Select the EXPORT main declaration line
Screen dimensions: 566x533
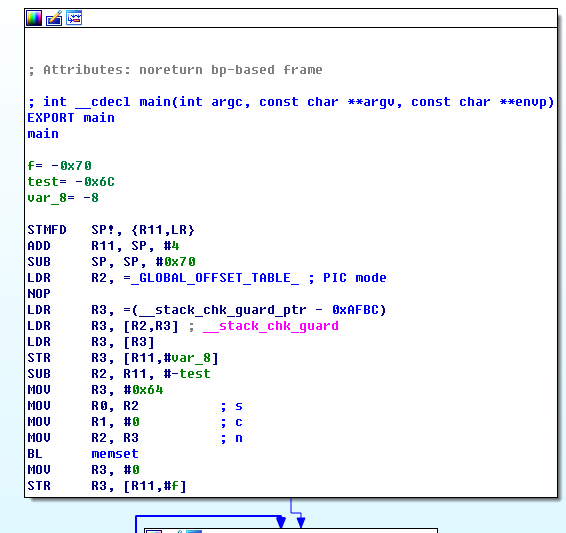pyautogui.click(x=71, y=118)
